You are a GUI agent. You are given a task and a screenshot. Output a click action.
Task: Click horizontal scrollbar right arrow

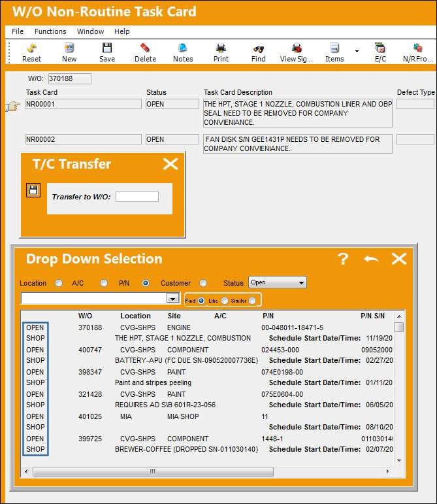[388, 471]
